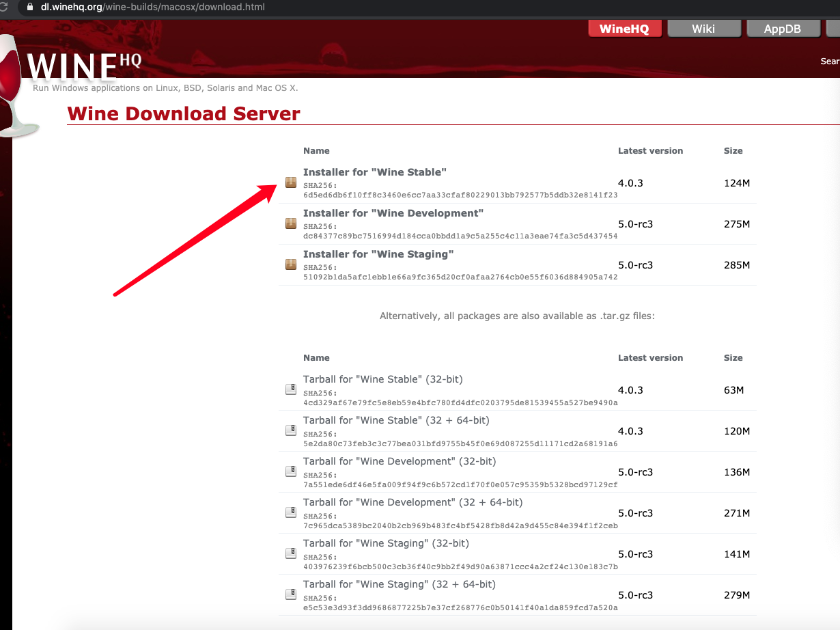
Task: Open the AppDB tab
Action: point(783,29)
